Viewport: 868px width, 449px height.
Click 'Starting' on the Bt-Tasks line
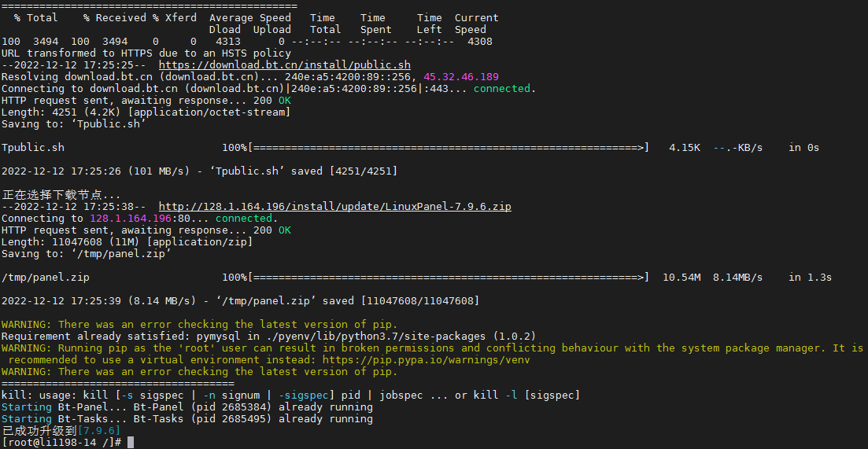27,419
